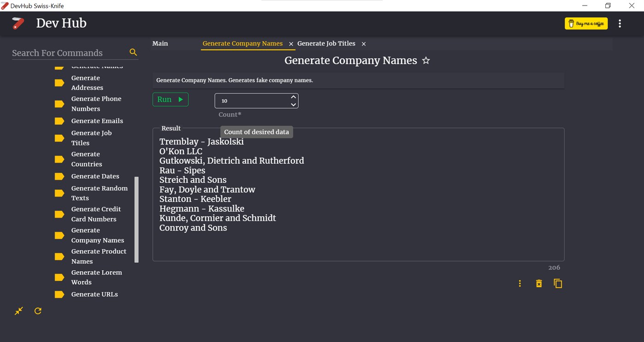Screen dimensions: 644x342
Task: Increase the Count value with up arrow
Action: (293, 97)
